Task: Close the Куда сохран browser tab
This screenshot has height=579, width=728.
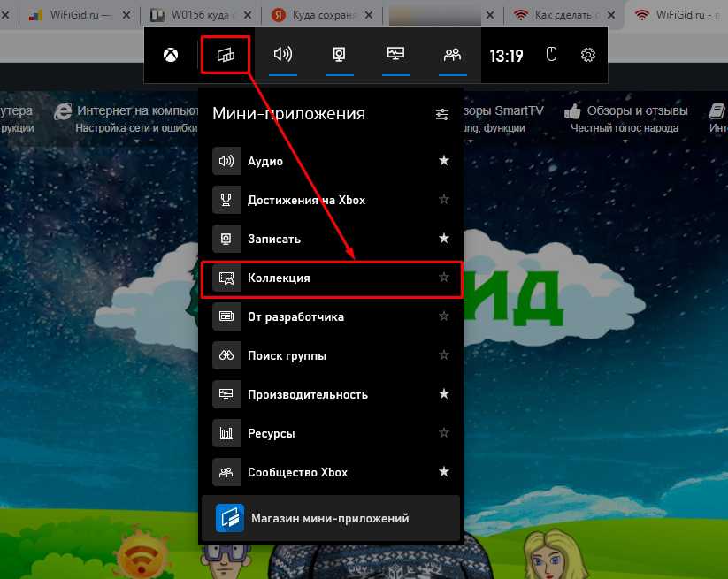Action: [x=369, y=15]
